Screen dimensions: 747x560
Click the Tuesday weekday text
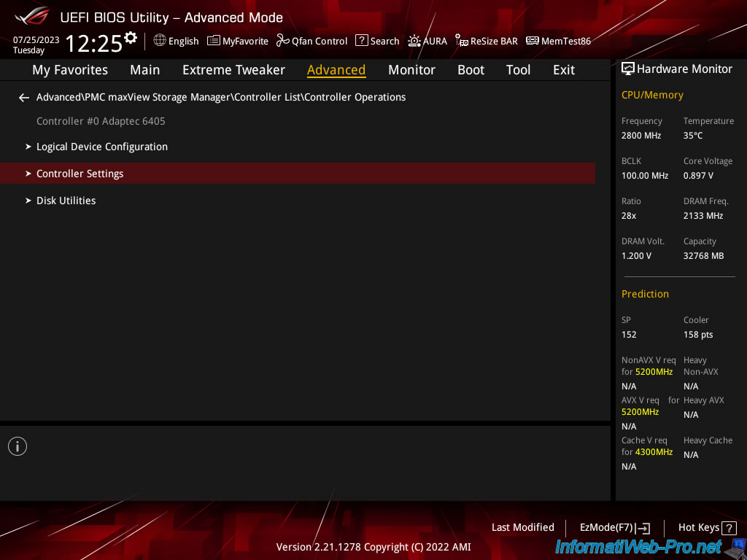pyautogui.click(x=28, y=50)
